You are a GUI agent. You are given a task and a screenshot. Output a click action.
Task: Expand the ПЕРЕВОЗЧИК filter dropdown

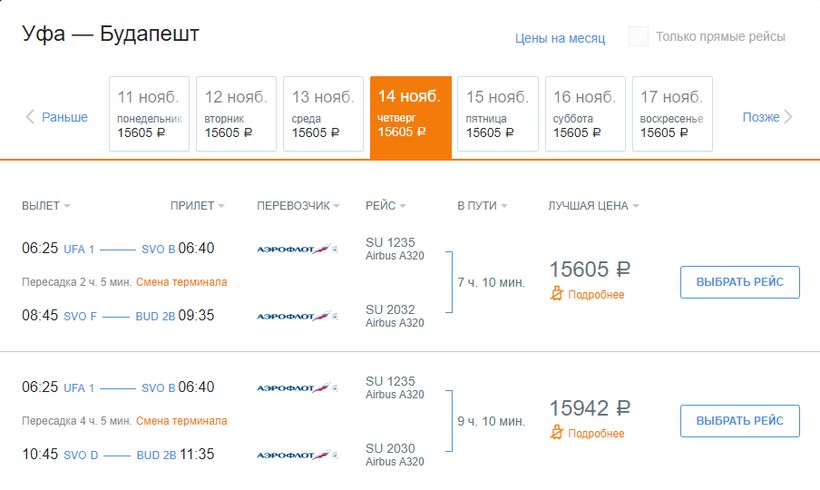(300, 206)
